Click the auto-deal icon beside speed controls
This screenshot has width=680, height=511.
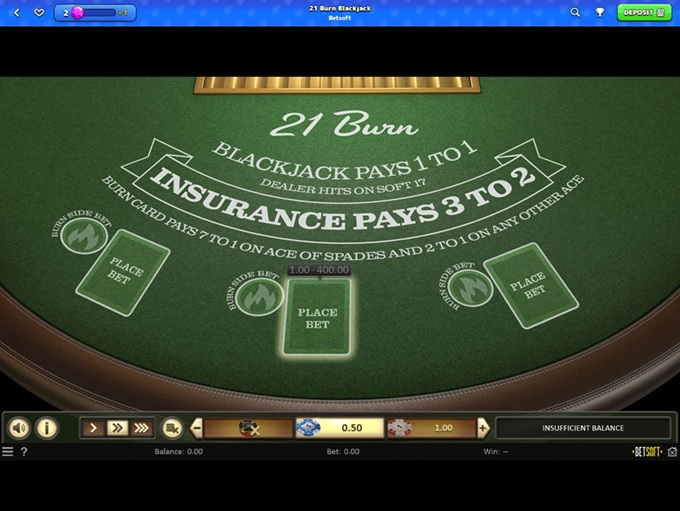click(x=171, y=428)
